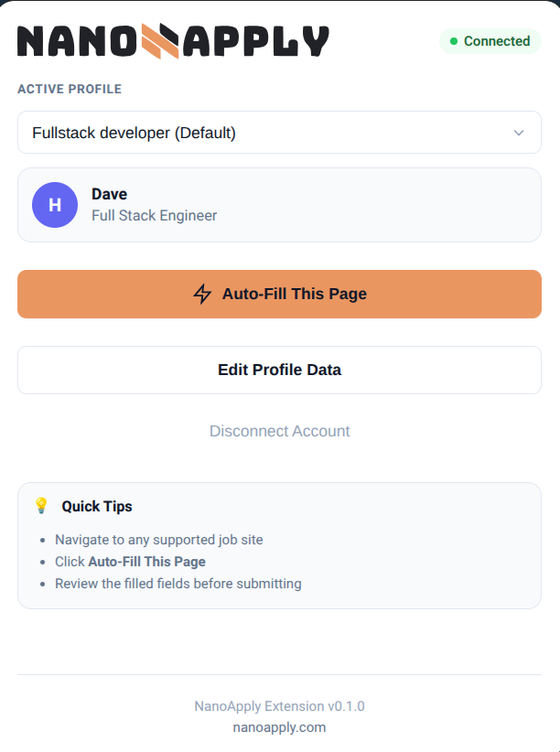Viewport: 560px width, 752px height.
Task: Click the bold Auto-Fill This Page tip text
Action: (x=146, y=562)
